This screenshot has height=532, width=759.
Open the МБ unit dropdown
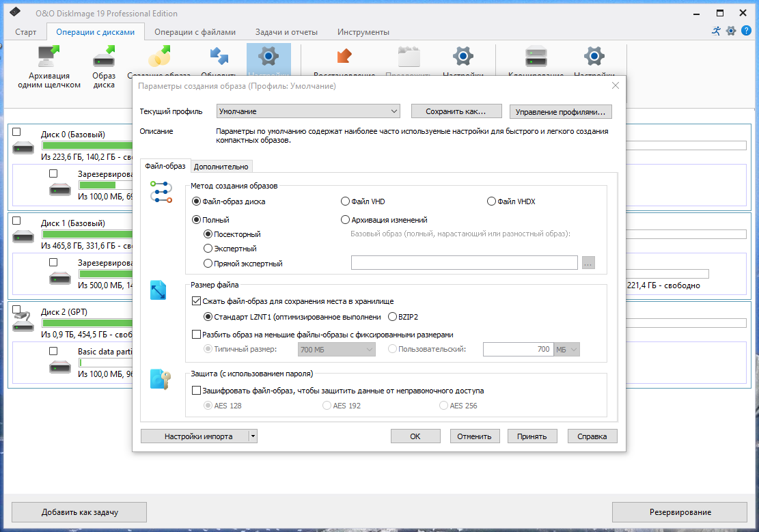click(567, 350)
